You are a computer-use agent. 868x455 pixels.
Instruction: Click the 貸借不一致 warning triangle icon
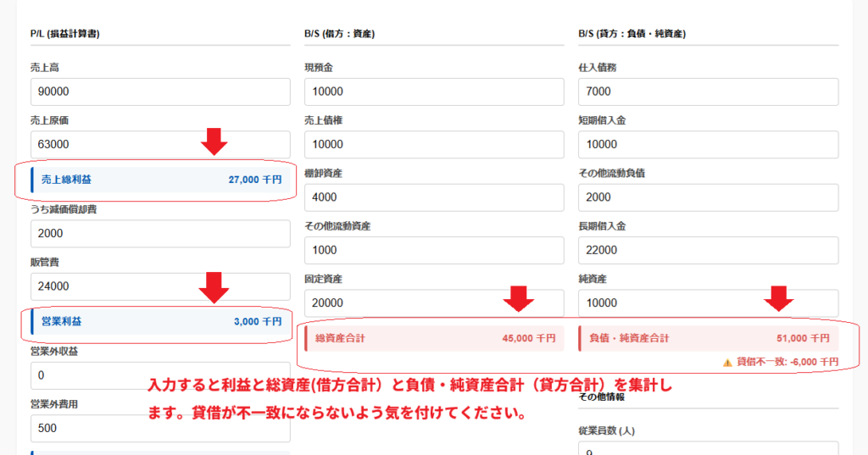pyautogui.click(x=727, y=362)
